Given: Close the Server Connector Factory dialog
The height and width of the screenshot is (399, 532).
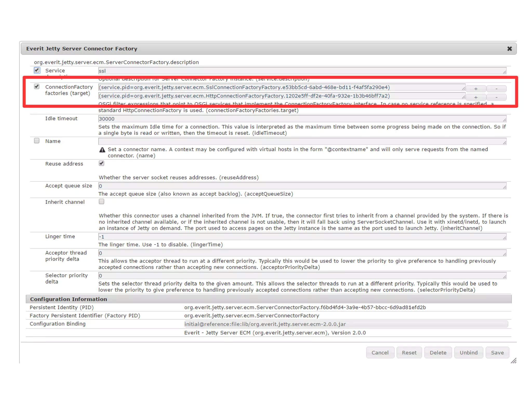Looking at the screenshot, I should [x=509, y=49].
